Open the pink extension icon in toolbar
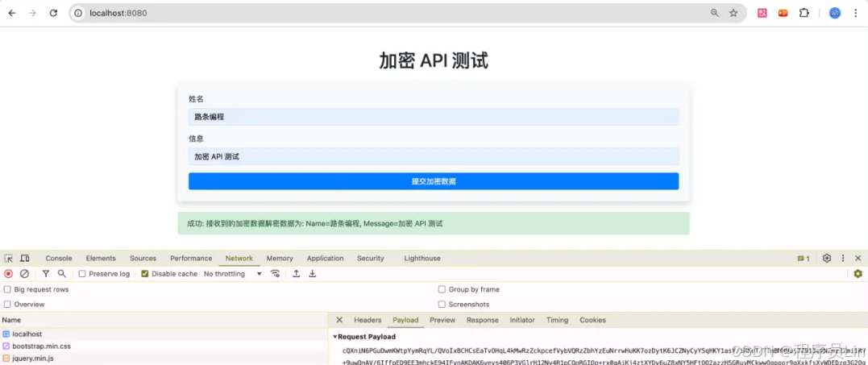Viewport: 868px width, 365px height. (762, 13)
